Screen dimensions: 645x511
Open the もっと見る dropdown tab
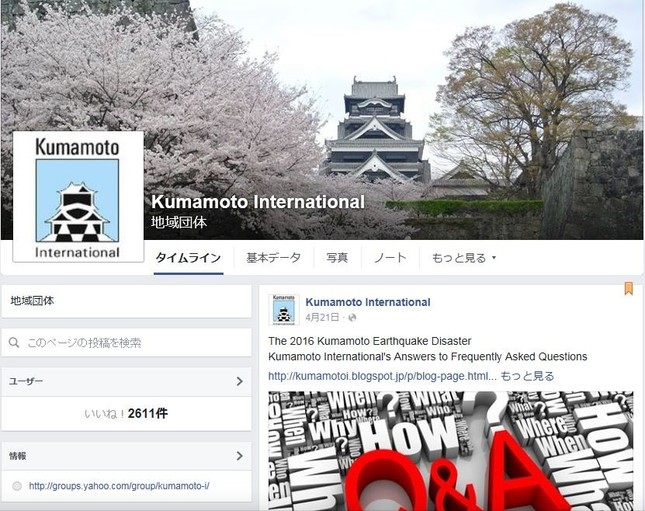click(x=464, y=258)
